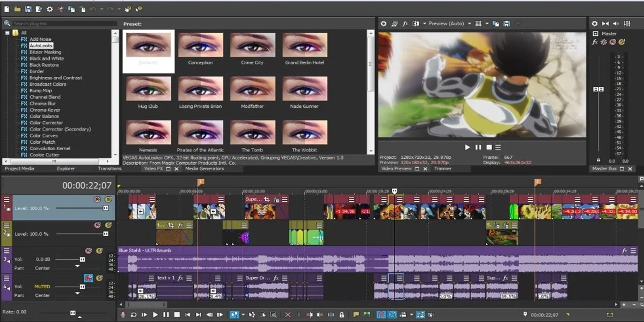This screenshot has height=322, width=644.
Task: Switch to the Explorer tab
Action: pos(66,169)
